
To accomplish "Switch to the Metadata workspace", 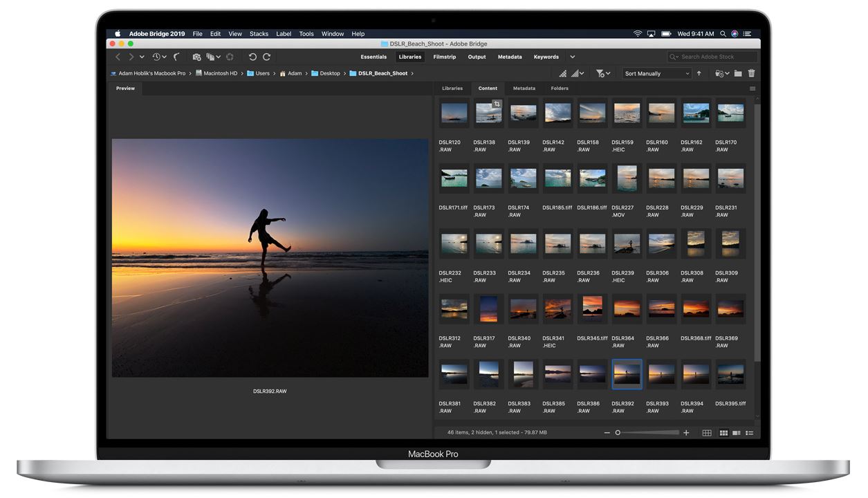I will [x=510, y=57].
